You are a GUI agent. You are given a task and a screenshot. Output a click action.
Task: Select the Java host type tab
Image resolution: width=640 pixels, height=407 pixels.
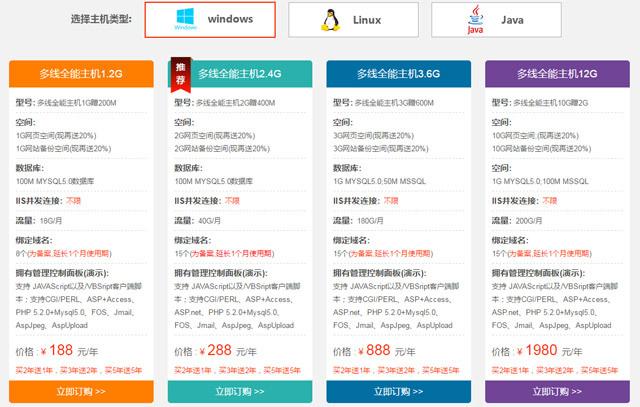point(496,20)
